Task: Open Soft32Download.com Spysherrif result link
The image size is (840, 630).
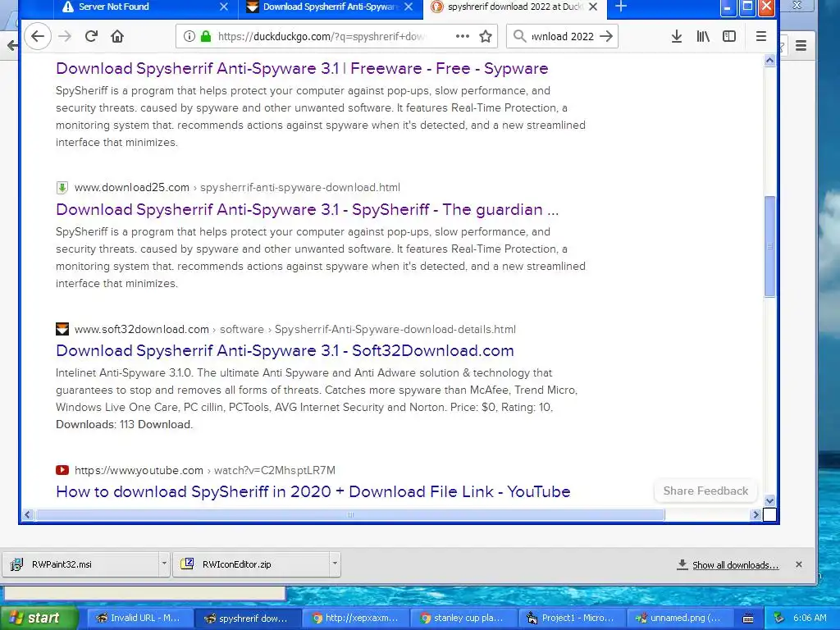Action: pyautogui.click(x=285, y=351)
